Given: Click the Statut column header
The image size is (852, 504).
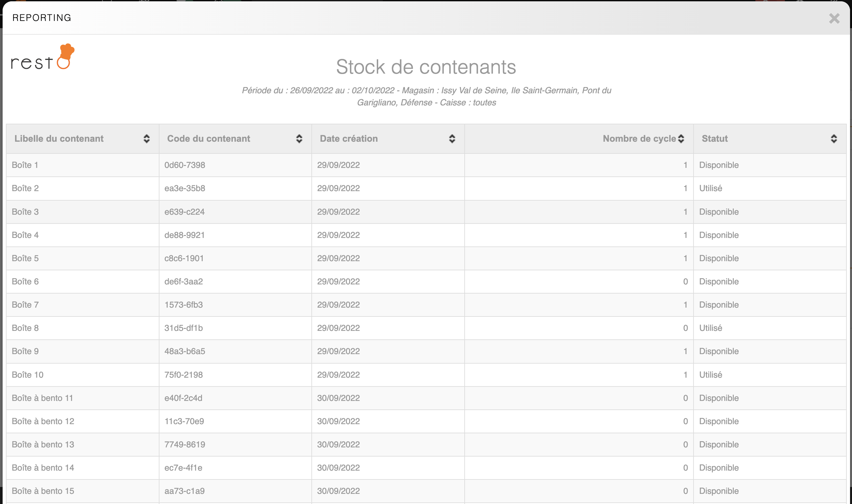Looking at the screenshot, I should (714, 138).
